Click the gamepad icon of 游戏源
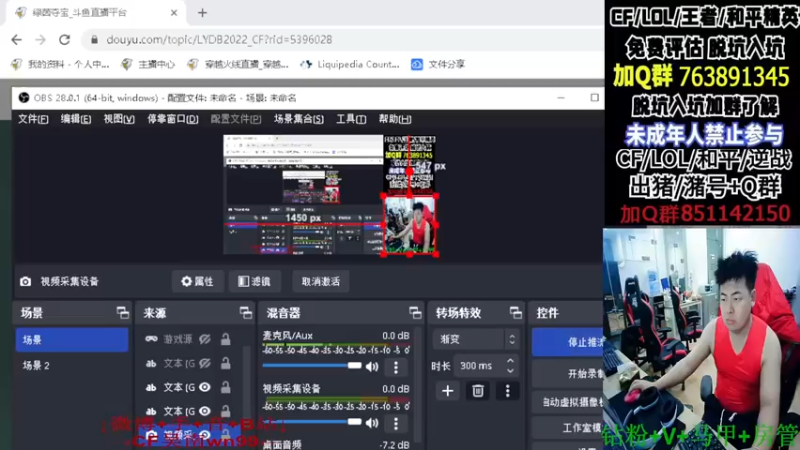This screenshot has width=800, height=450. 151,339
